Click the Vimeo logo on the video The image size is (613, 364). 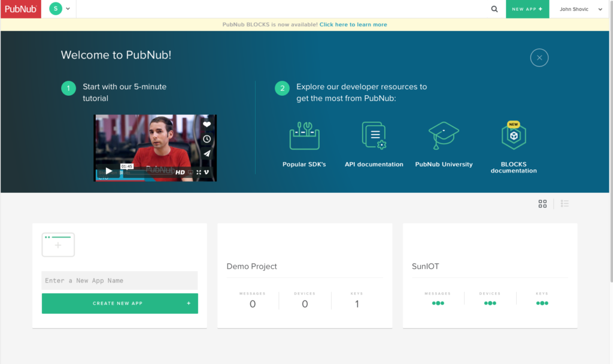click(x=207, y=172)
